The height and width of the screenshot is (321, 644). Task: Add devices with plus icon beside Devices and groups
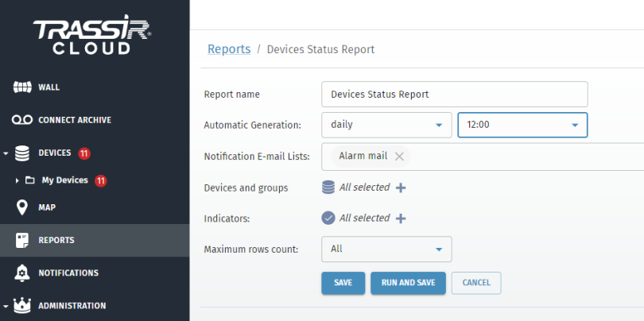pyautogui.click(x=401, y=188)
